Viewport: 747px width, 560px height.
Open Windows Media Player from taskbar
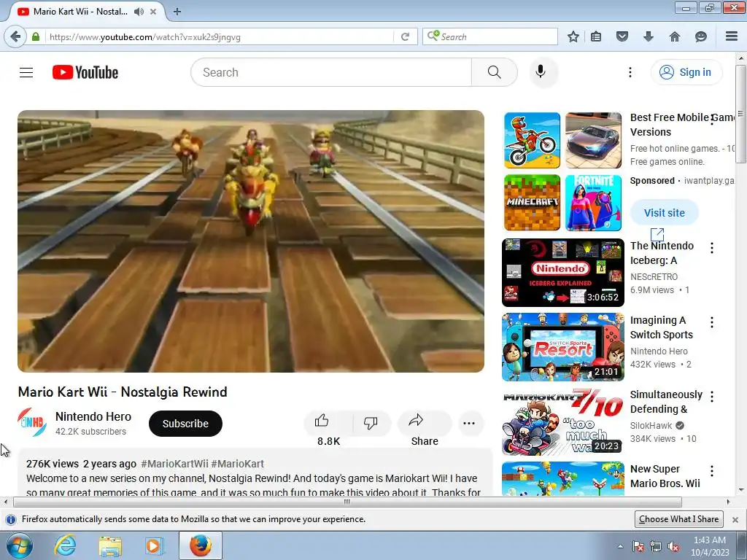click(153, 545)
